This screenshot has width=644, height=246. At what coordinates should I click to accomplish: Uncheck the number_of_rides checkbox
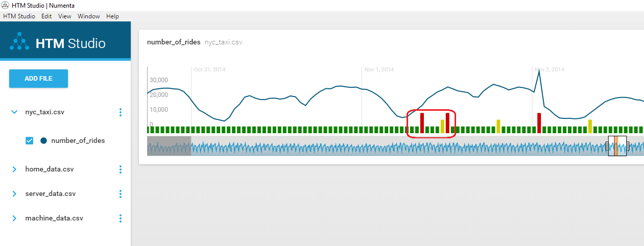[30, 140]
